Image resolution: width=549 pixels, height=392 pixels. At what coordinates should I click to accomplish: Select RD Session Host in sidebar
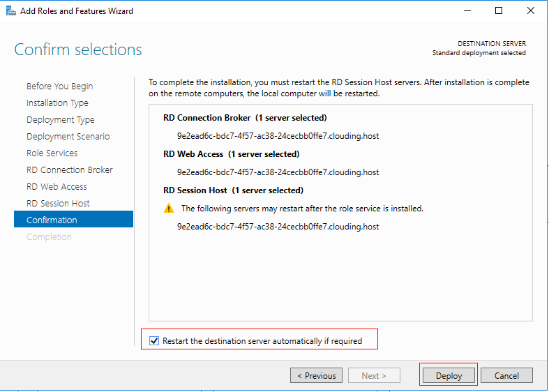click(x=58, y=204)
